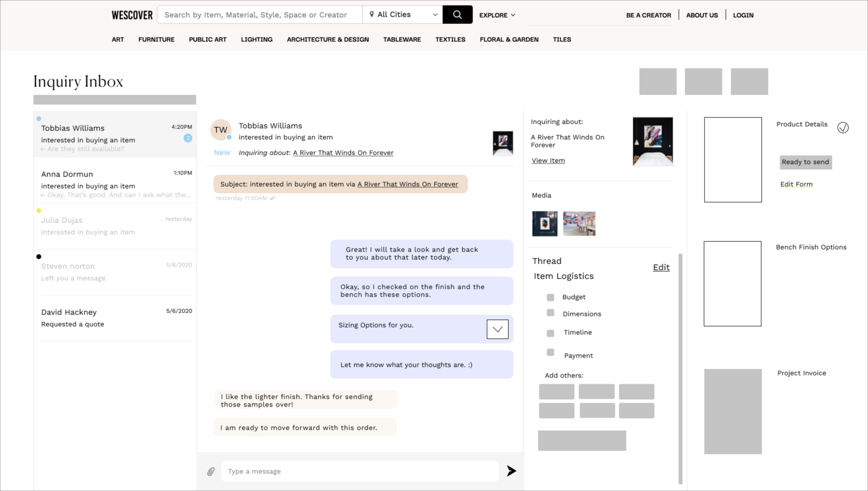
Task: Open the Tableware category
Action: coord(402,40)
